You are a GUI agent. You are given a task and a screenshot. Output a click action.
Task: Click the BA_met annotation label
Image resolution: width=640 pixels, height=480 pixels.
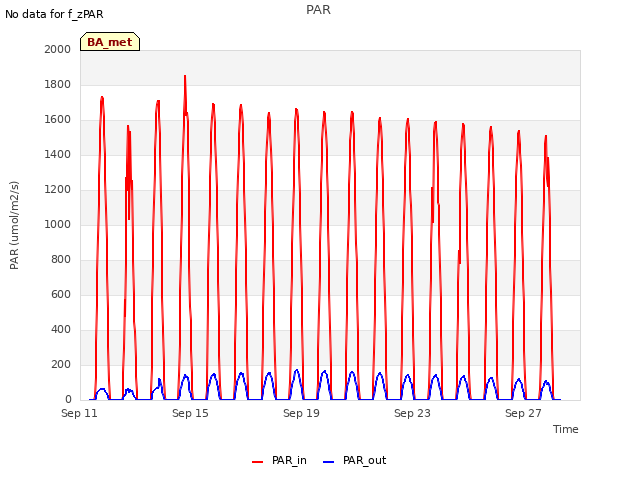110,42
